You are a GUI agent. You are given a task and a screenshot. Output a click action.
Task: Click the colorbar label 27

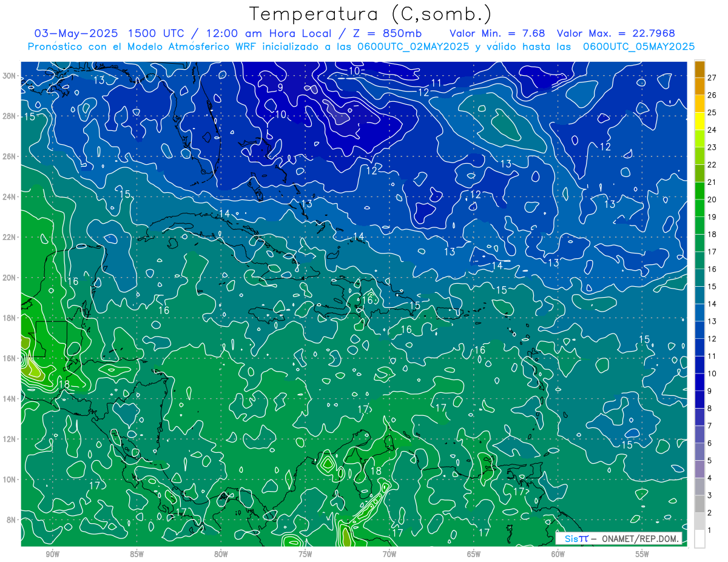pos(712,78)
